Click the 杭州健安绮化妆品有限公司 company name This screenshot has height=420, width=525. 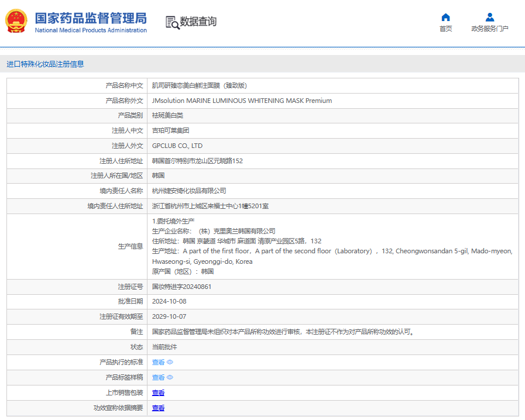coord(189,191)
